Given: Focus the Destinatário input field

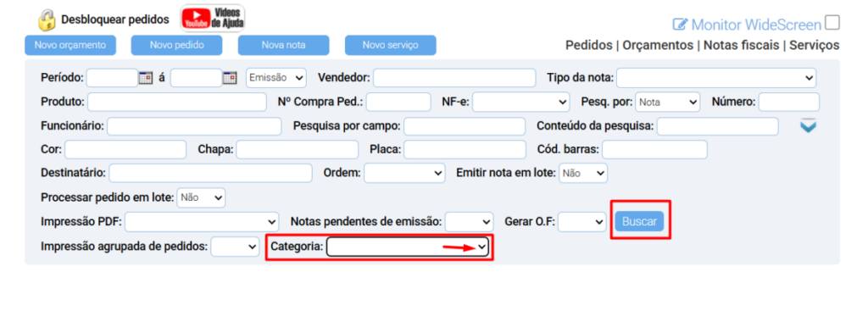Looking at the screenshot, I should (x=211, y=173).
